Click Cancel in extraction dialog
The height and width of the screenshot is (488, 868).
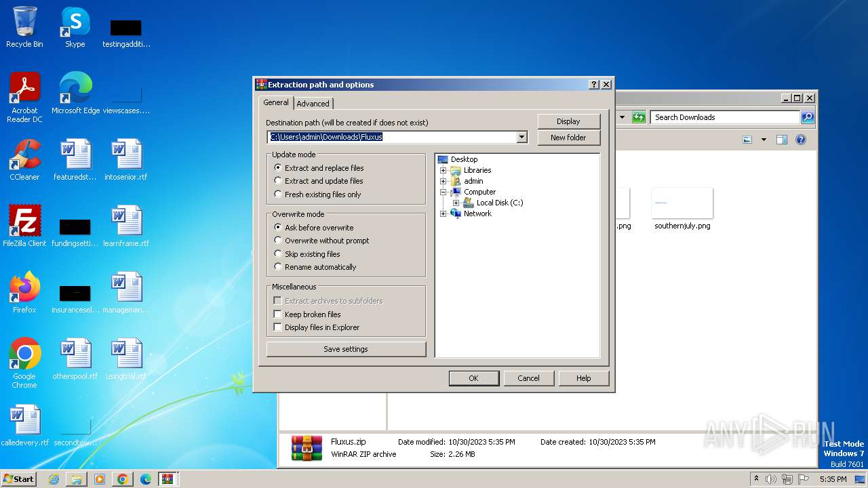[x=528, y=378]
